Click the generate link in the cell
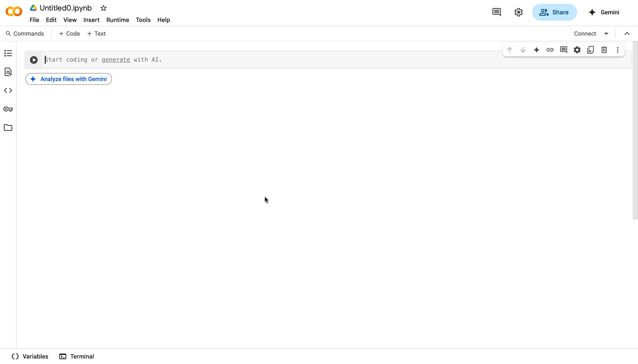Viewport: 638px width, 364px height. click(x=116, y=60)
